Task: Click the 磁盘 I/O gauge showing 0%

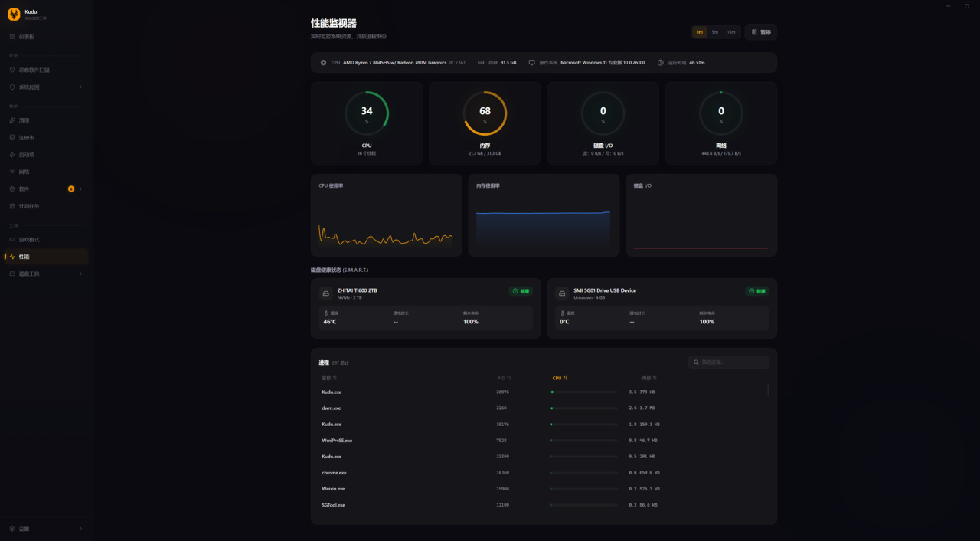Action: (x=603, y=113)
